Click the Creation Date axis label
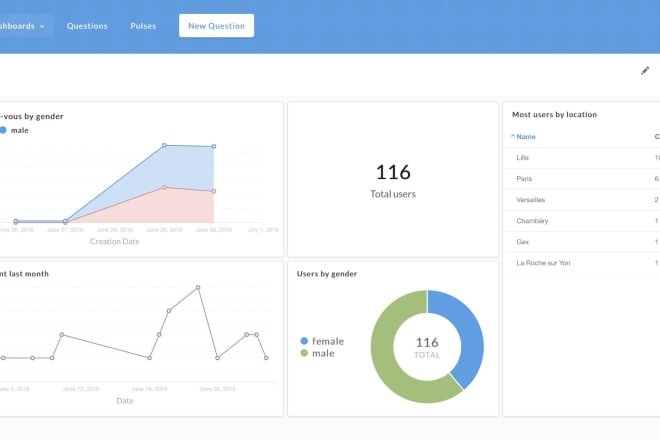 (114, 242)
